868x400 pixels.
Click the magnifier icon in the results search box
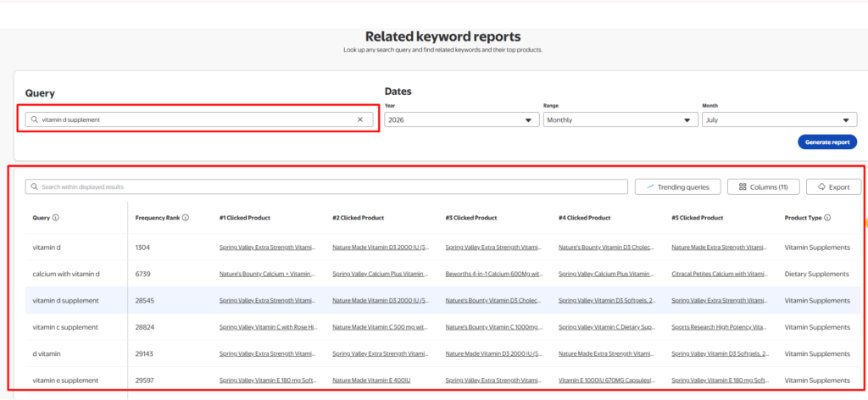click(x=34, y=187)
